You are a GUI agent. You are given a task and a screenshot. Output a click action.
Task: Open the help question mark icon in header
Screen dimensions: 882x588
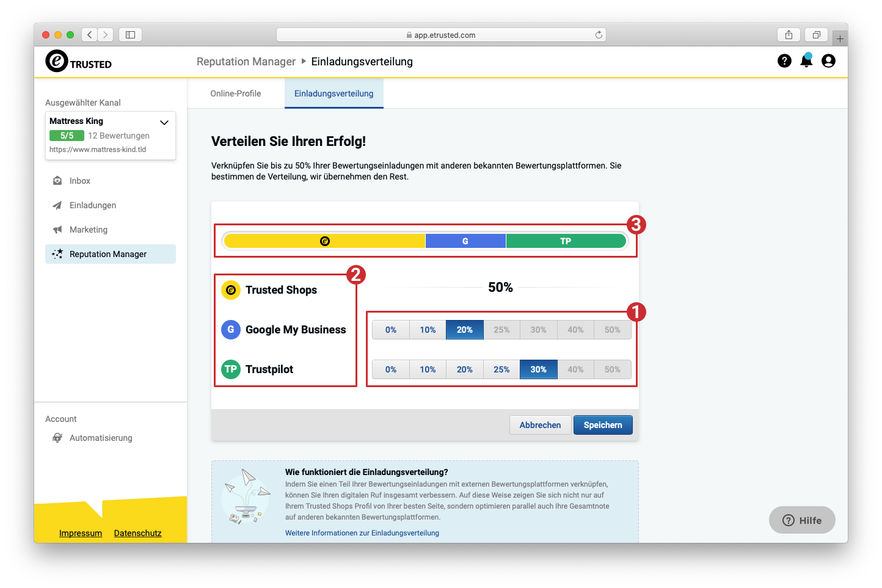[784, 61]
